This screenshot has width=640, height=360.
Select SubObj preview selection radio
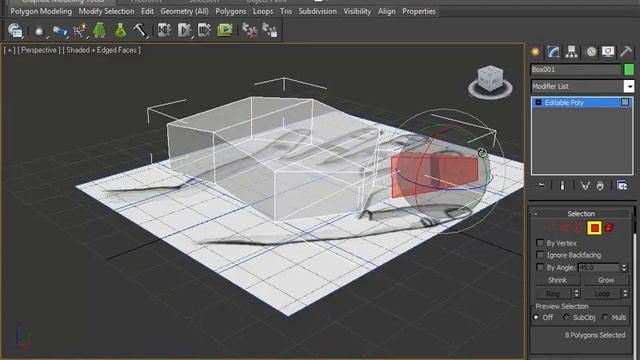coord(566,317)
